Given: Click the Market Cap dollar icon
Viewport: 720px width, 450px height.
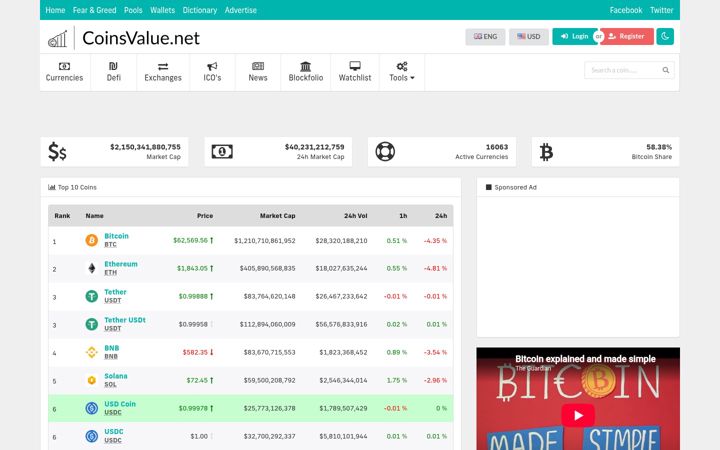Looking at the screenshot, I should point(57,152).
